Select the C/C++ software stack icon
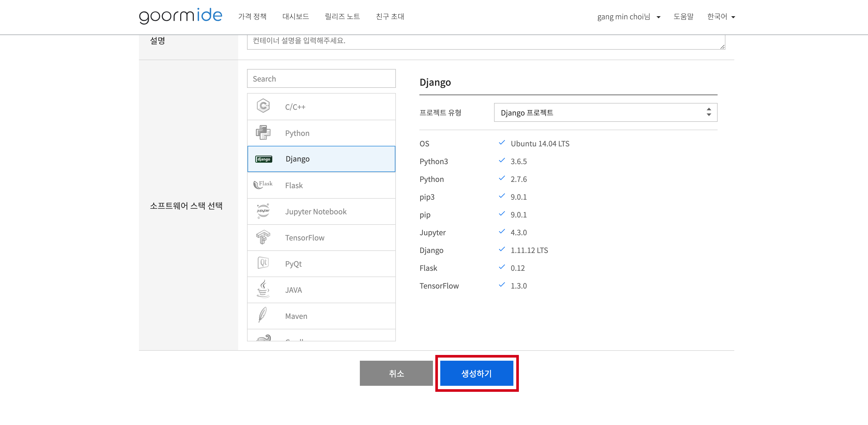Screen dimensions: 868x425 pyautogui.click(x=263, y=106)
